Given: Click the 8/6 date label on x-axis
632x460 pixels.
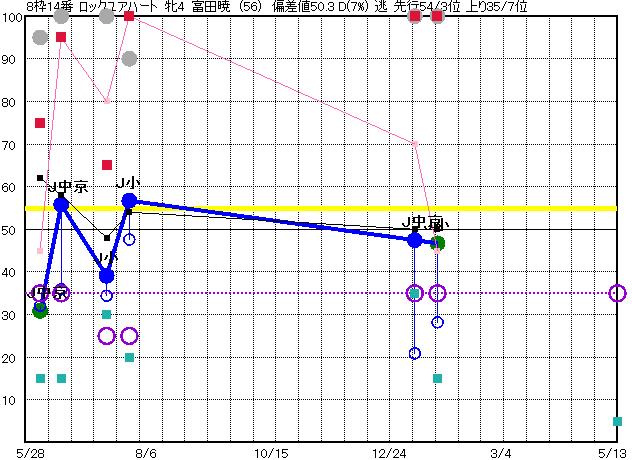Looking at the screenshot, I should (x=145, y=451).
